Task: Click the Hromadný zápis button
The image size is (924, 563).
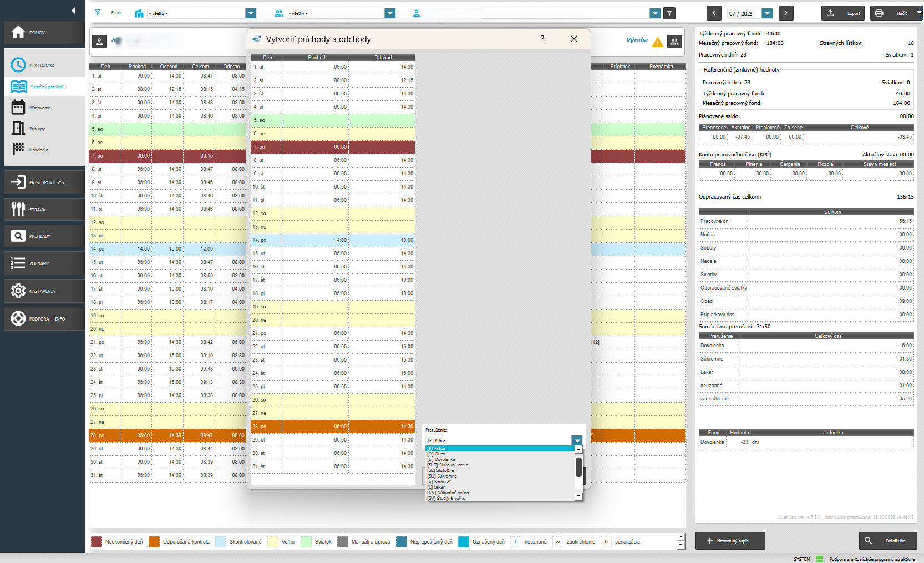Action: pyautogui.click(x=730, y=541)
